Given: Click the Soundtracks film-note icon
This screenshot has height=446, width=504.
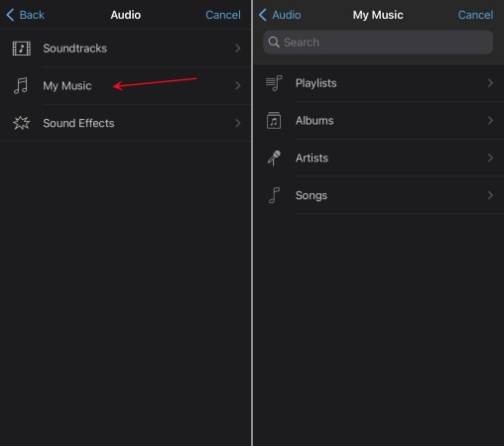Looking at the screenshot, I should 22,49.
